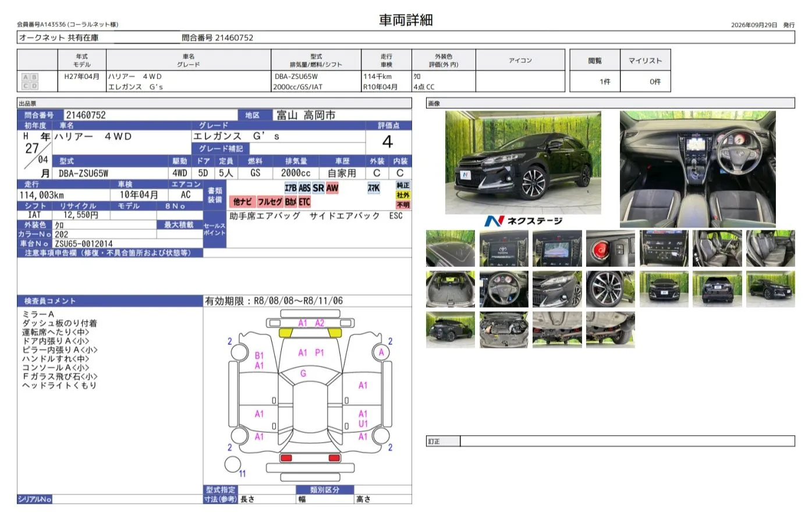Open the front seats thumbnail
The width and height of the screenshot is (812, 531).
(x=717, y=248)
